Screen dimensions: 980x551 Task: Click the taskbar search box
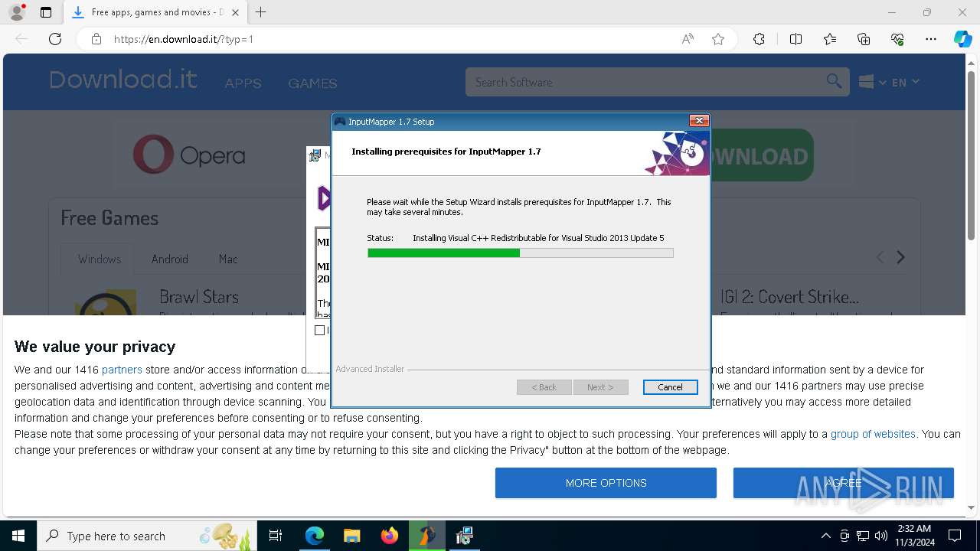147,536
